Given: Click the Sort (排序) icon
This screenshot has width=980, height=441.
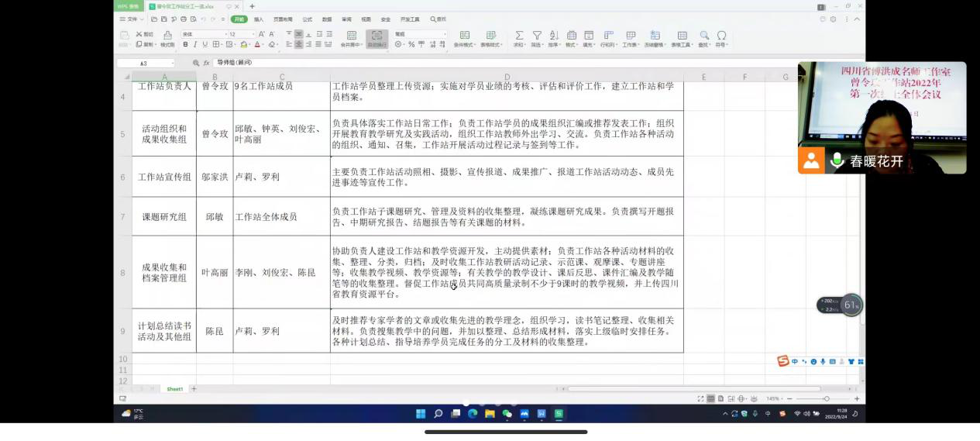Looking at the screenshot, I should 554,36.
